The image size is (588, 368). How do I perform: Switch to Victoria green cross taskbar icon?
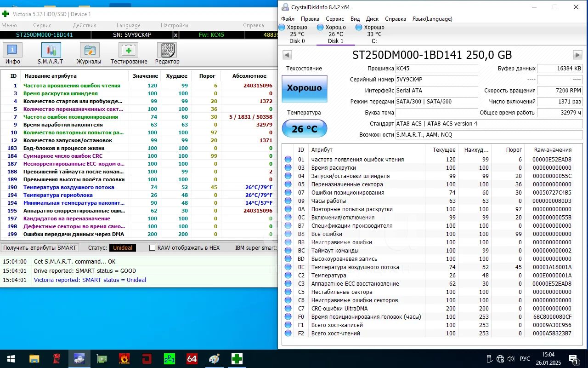[x=237, y=359]
